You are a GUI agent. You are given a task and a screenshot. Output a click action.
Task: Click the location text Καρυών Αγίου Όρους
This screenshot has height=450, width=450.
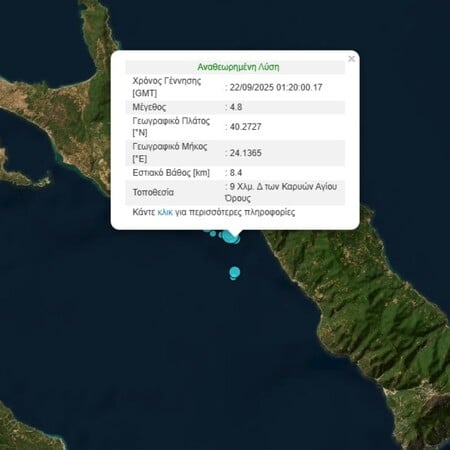click(281, 192)
